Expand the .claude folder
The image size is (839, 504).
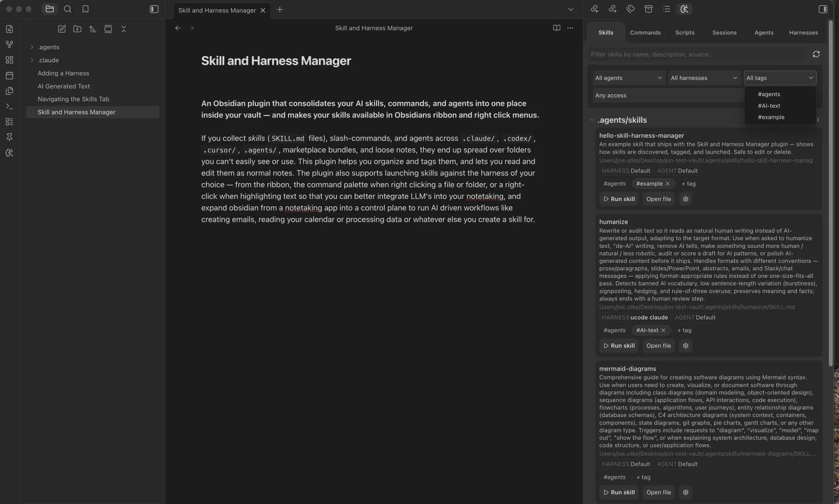coord(32,60)
